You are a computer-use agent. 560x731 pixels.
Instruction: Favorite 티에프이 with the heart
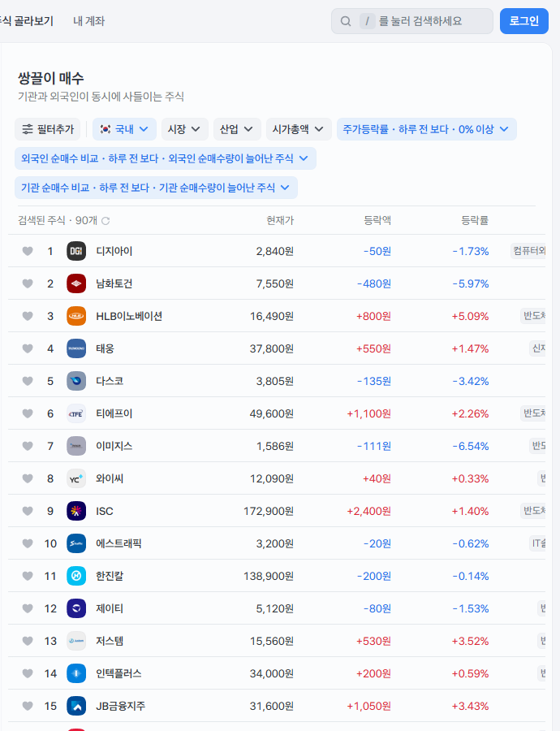28,413
